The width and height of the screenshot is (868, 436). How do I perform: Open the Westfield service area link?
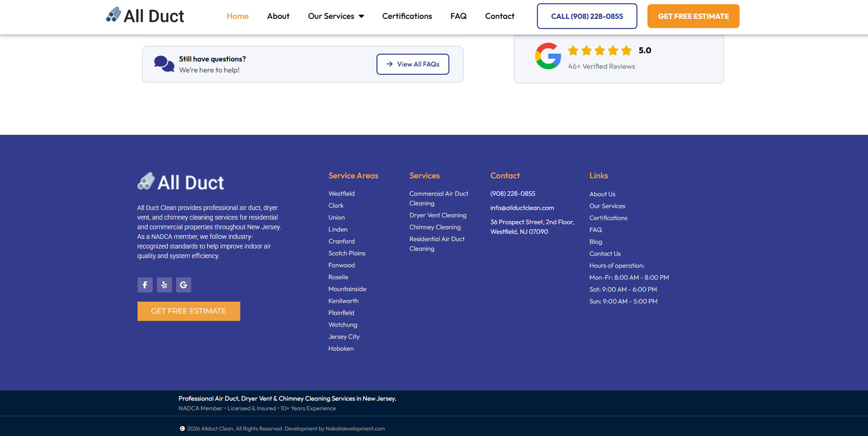[x=341, y=194]
